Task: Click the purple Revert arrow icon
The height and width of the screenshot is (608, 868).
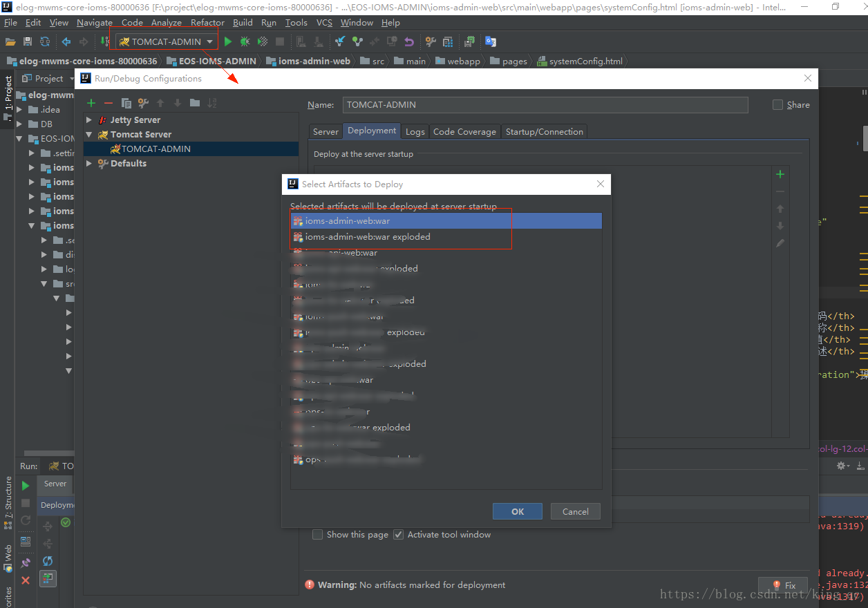Action: coord(409,42)
